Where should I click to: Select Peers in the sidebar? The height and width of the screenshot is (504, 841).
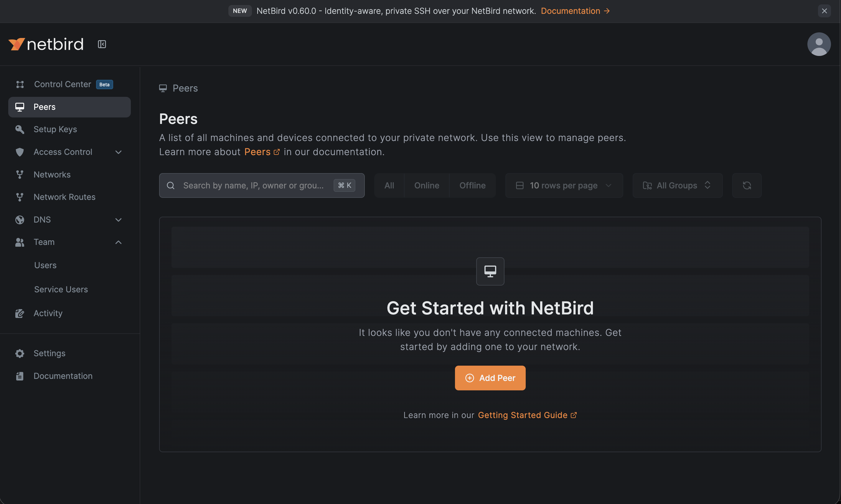[44, 107]
